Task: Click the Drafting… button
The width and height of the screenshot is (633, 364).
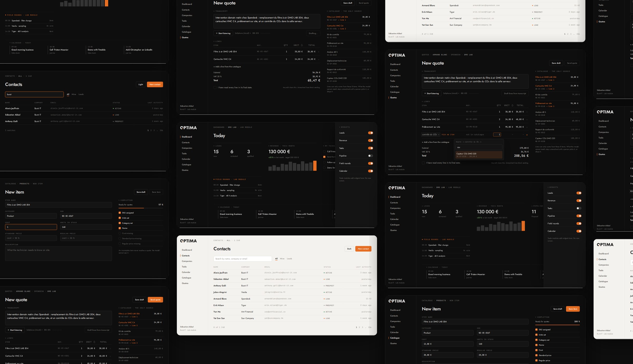Action: pyautogui.click(x=313, y=33)
